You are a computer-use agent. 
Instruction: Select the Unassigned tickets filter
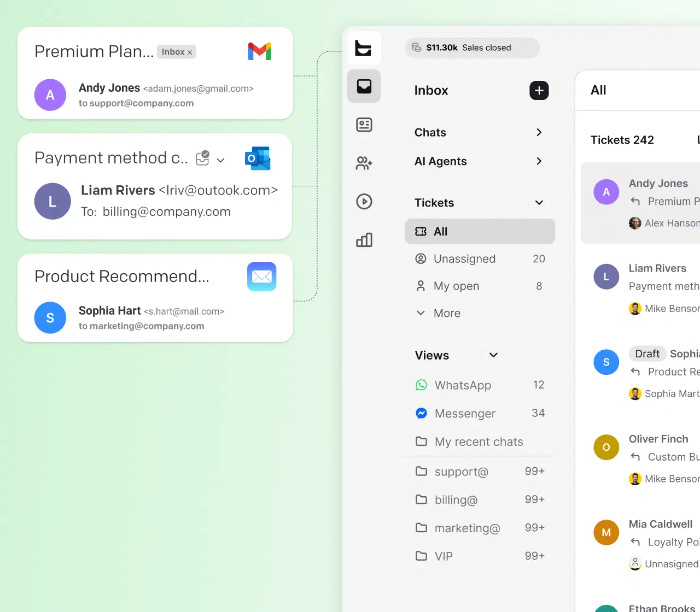(x=480, y=259)
